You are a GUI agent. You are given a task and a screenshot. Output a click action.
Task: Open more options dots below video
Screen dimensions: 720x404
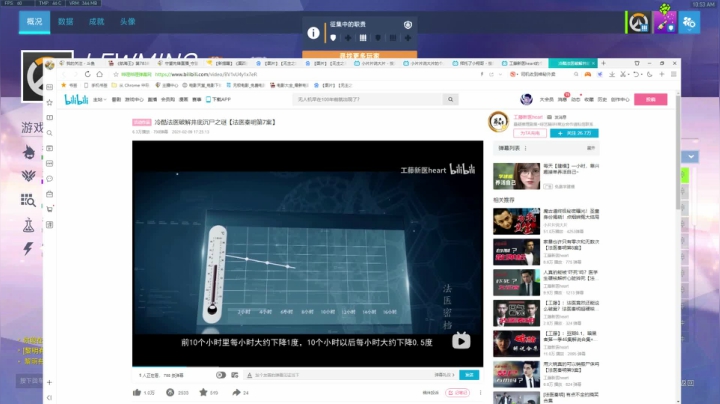click(x=480, y=393)
